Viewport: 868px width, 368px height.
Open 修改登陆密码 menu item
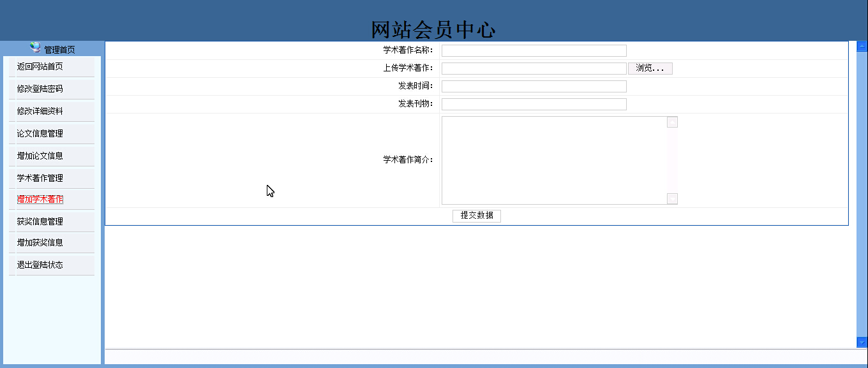pos(40,89)
